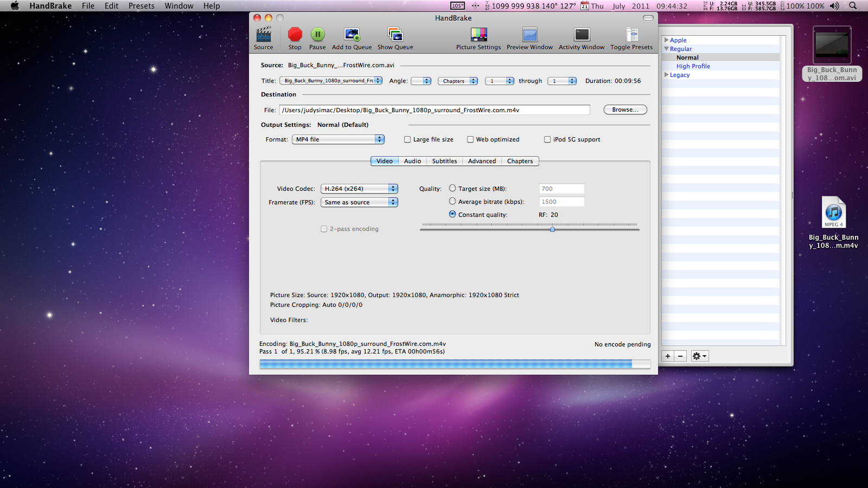
Task: Click the 105° temperature indicator in menu bar
Action: 457,6
